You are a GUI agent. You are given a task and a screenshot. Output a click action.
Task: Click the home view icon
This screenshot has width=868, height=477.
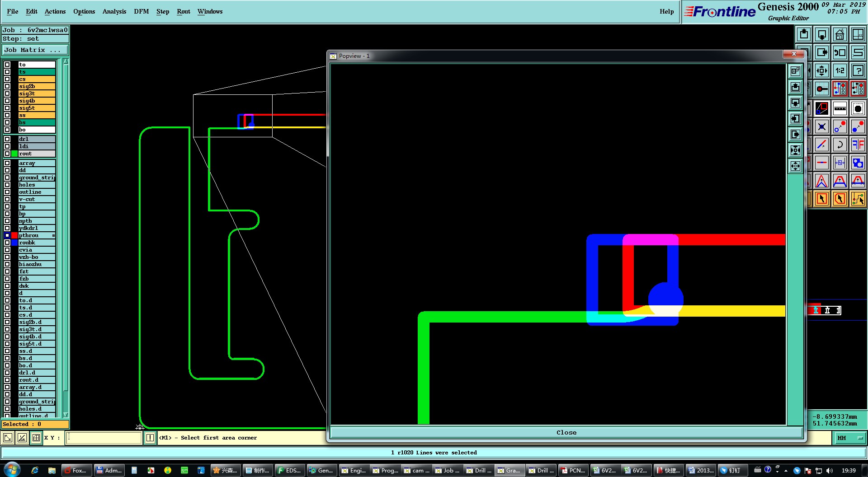pos(840,34)
